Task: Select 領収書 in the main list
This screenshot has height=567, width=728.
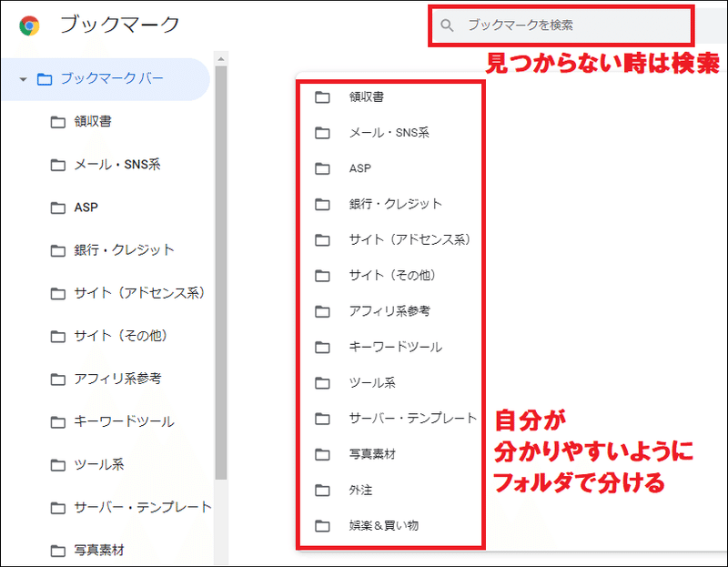Action: tap(367, 97)
